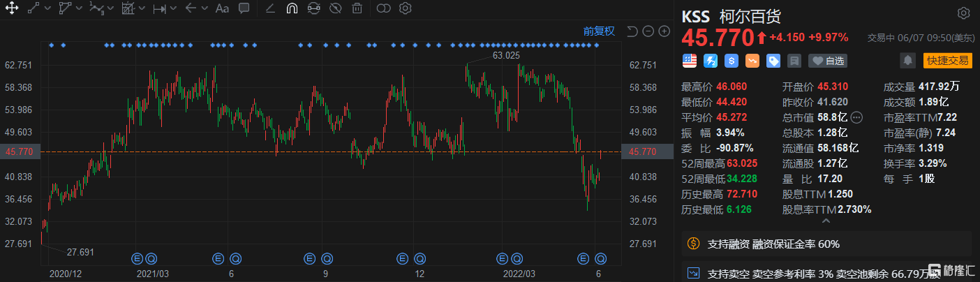Click the 前复权 adjustment setting
The height and width of the screenshot is (282, 980).
coord(599,31)
